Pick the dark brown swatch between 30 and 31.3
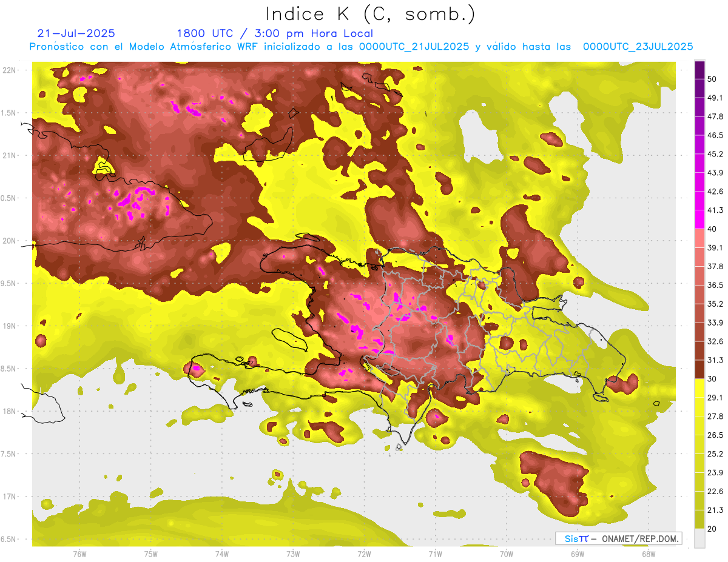Image resolution: width=728 pixels, height=562 pixels. (699, 369)
